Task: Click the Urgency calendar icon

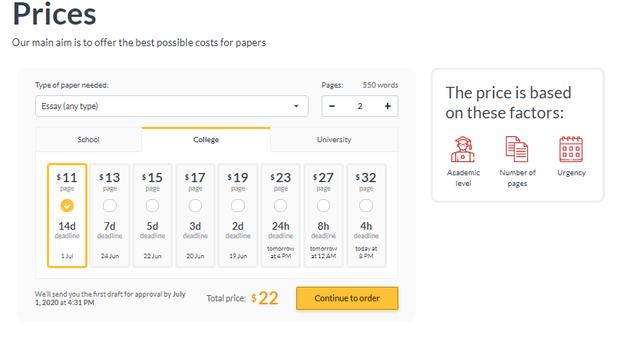Action: [571, 149]
